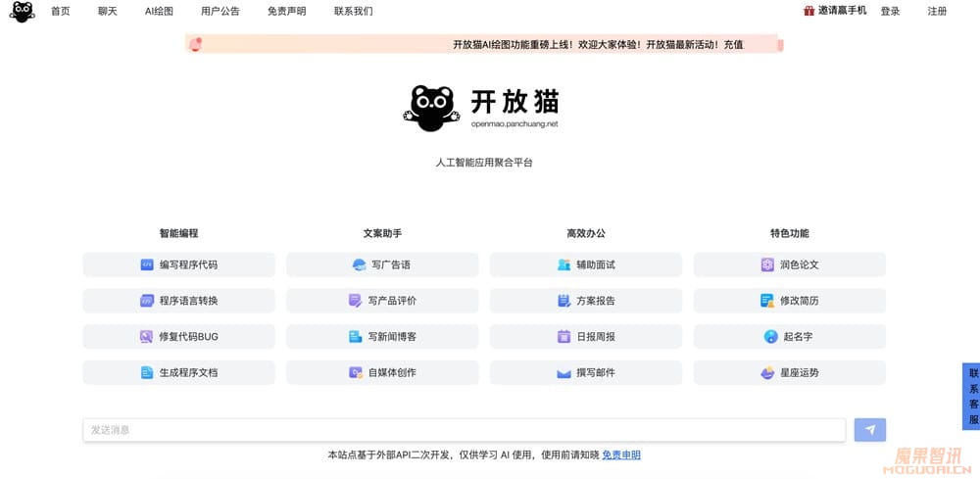Click the document icon for 生成程序文档
The width and height of the screenshot is (980, 479).
point(147,373)
